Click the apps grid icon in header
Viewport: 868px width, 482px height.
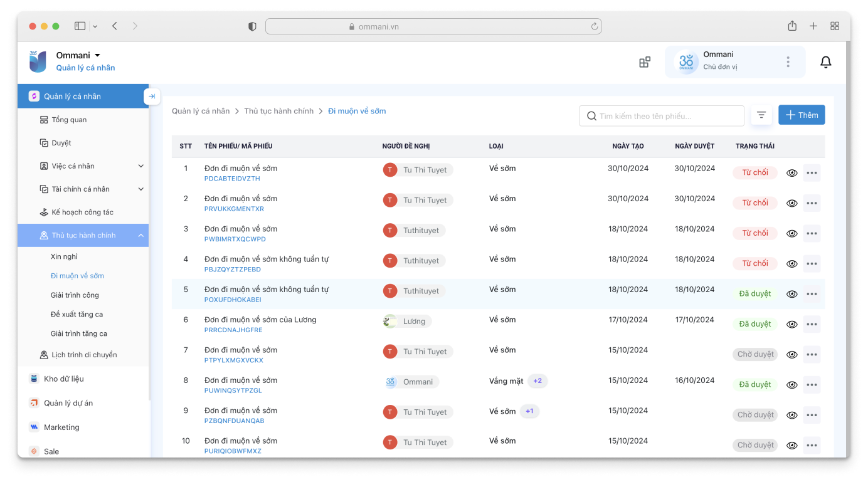coord(645,62)
